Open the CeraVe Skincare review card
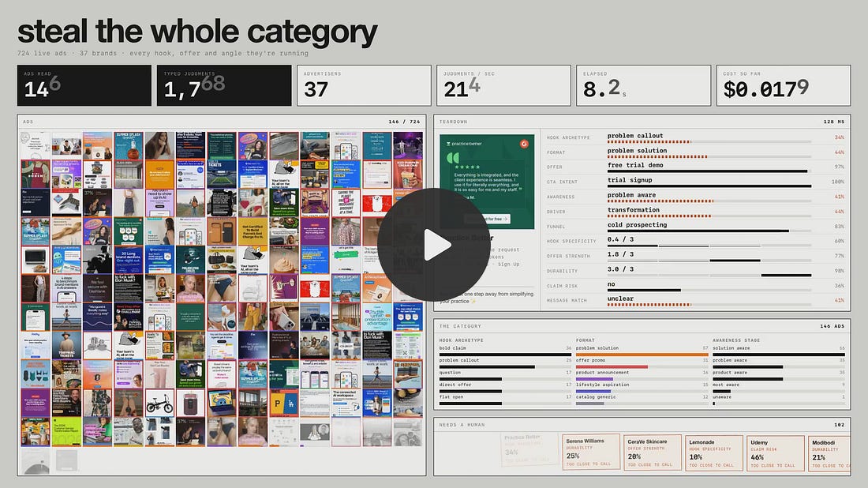Screen dimensions: 868x488 [652, 452]
